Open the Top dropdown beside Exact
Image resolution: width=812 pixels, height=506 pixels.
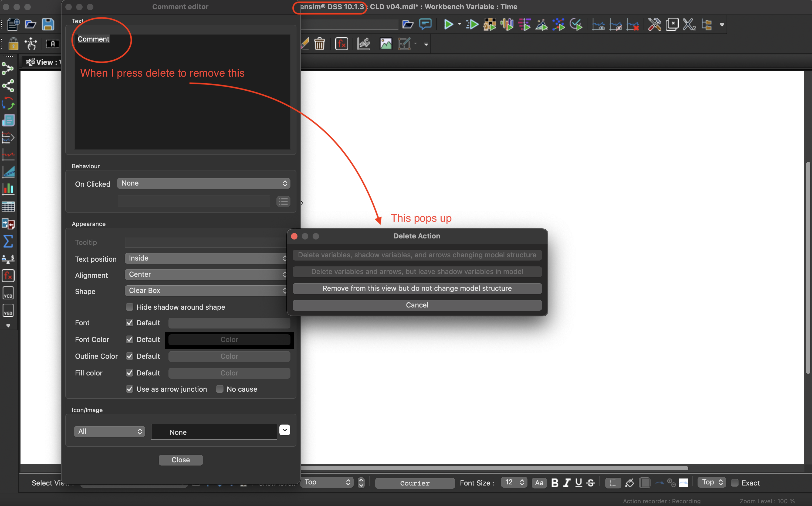coord(712,482)
